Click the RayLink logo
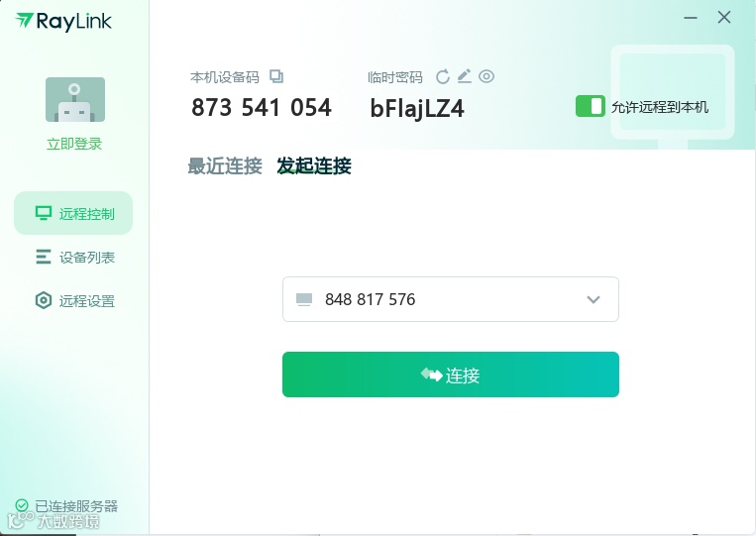The height and width of the screenshot is (536, 756). pos(63,21)
